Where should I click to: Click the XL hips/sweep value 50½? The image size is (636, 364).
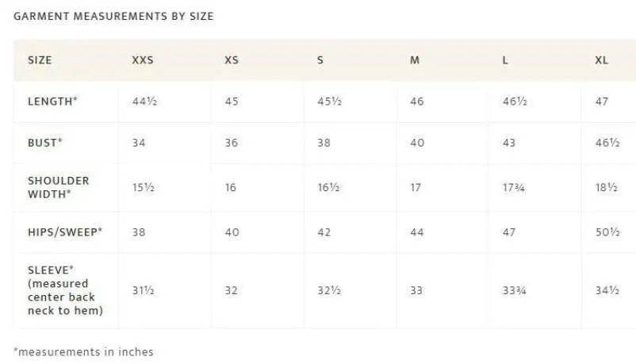[x=607, y=232]
